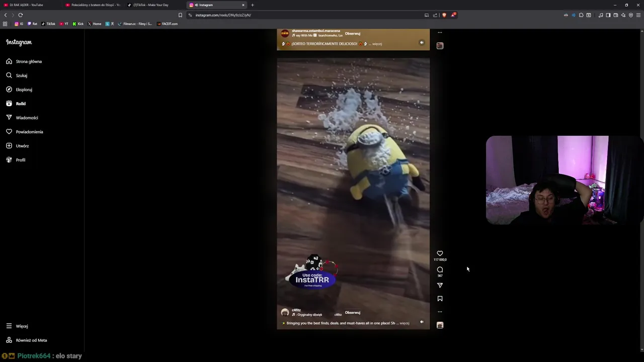
Task: Open the Filman.cc bookmark
Action: (135, 24)
